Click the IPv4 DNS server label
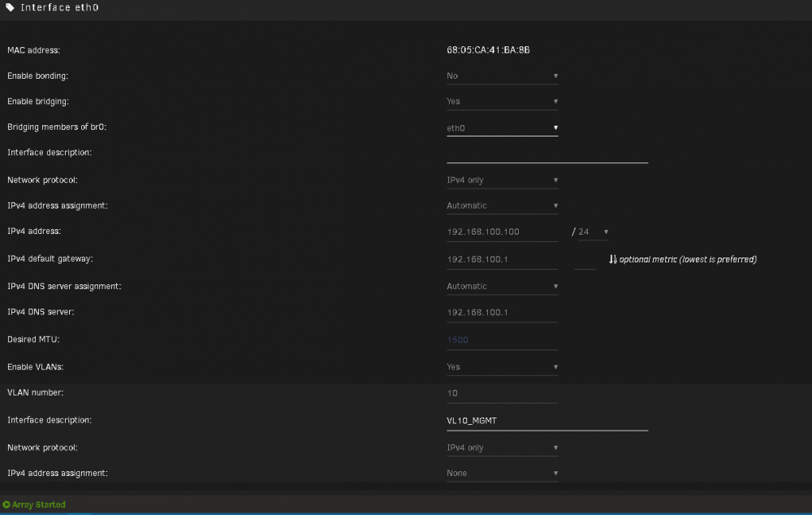 click(x=41, y=312)
